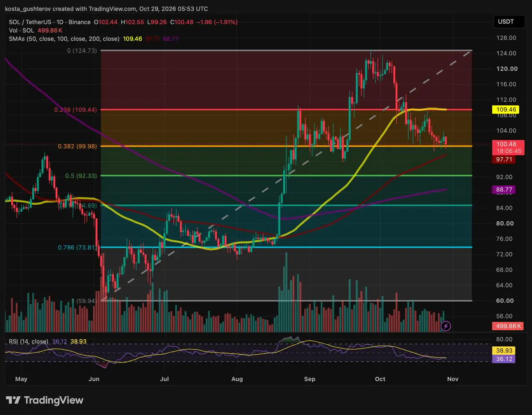Screen dimensions: 532x415
Task: Click the purple 88.77 SMA price tag
Action: tap(503, 190)
